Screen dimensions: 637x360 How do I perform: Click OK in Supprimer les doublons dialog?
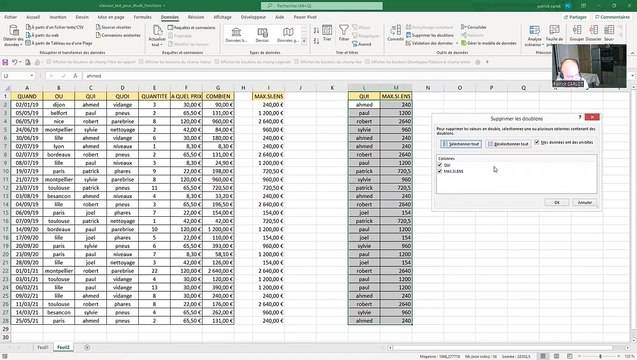[x=557, y=202]
